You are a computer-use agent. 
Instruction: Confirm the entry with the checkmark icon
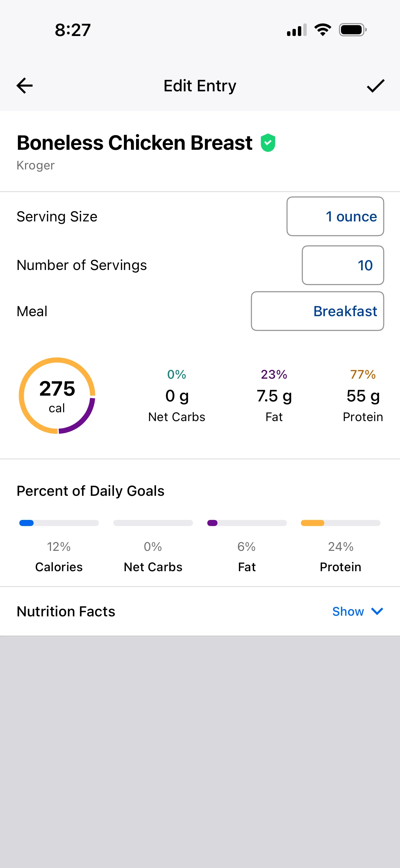[x=376, y=86]
